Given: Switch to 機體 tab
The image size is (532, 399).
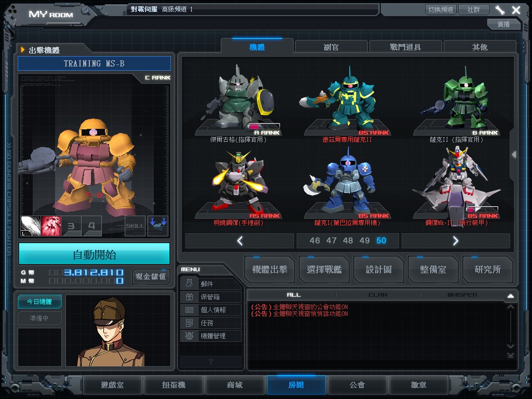Looking at the screenshot, I should point(257,46).
